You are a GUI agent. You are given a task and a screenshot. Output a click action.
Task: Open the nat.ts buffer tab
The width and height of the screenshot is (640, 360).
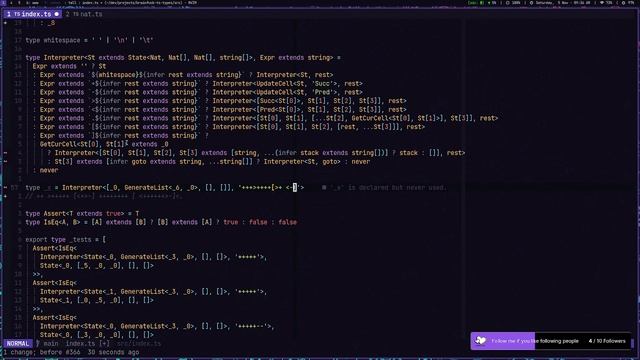[84, 14]
